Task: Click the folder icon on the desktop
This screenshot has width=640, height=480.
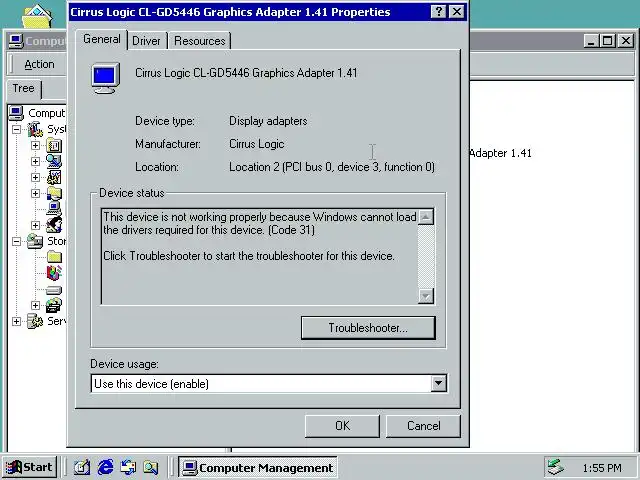Action: tap(37, 16)
